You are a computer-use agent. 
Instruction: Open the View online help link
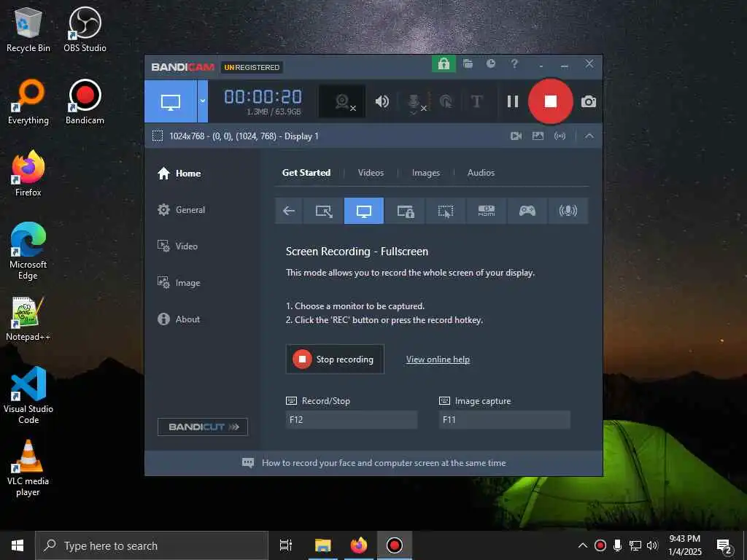point(438,359)
